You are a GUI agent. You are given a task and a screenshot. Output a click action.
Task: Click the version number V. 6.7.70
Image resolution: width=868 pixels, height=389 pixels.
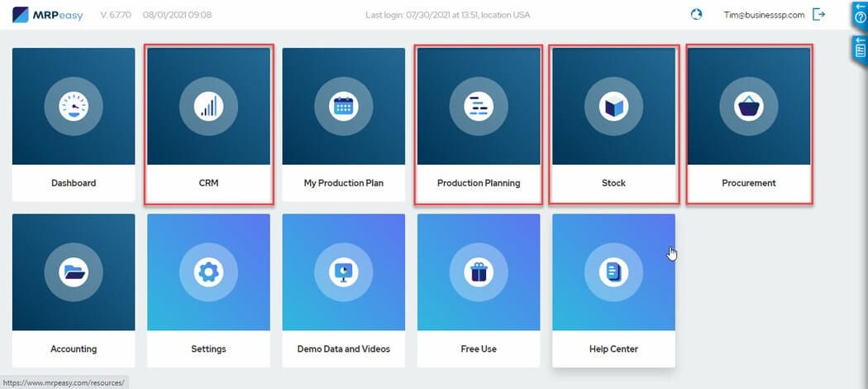coord(116,15)
